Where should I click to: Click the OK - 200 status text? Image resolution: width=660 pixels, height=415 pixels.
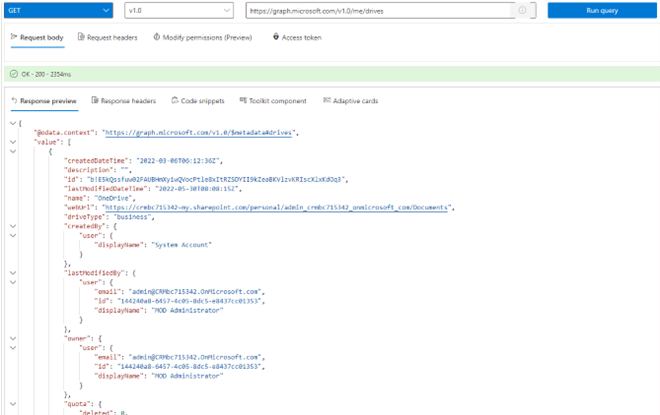tap(46, 74)
